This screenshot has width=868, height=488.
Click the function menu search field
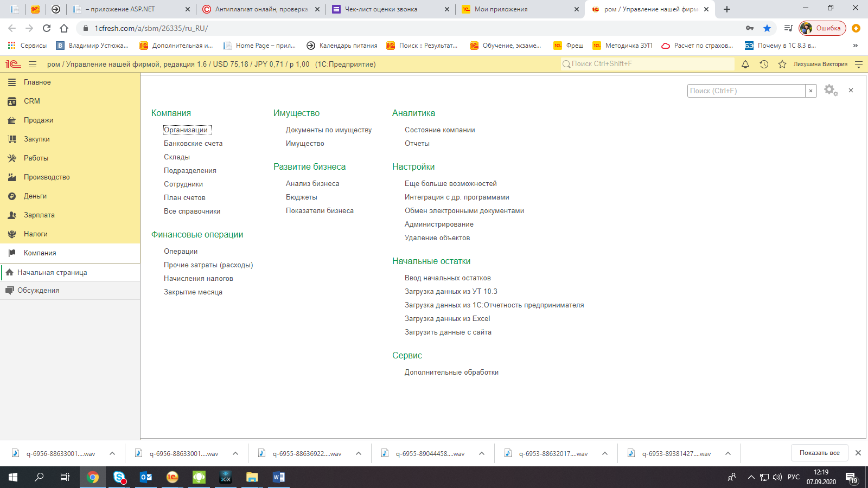746,91
